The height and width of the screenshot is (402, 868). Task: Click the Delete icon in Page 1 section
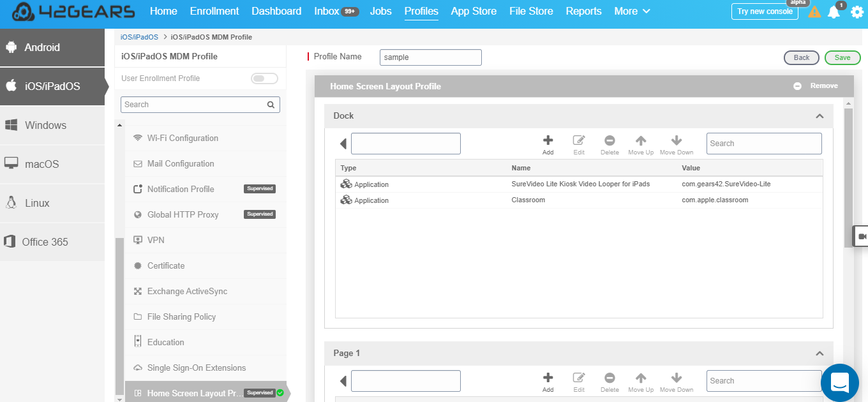point(610,378)
